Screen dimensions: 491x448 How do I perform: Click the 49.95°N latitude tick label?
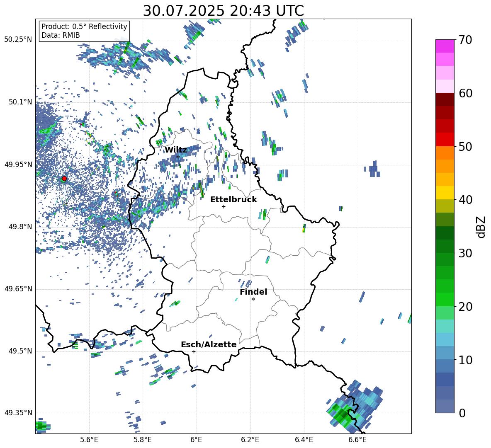18,164
